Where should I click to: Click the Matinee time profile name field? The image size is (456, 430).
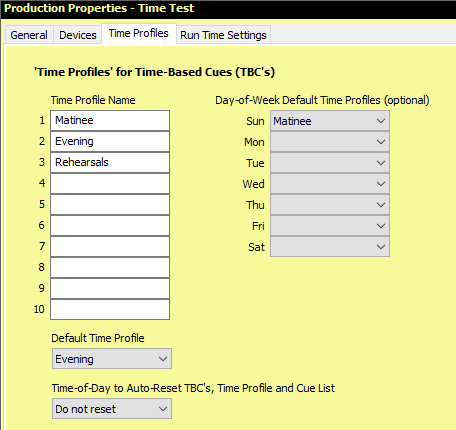coord(110,121)
